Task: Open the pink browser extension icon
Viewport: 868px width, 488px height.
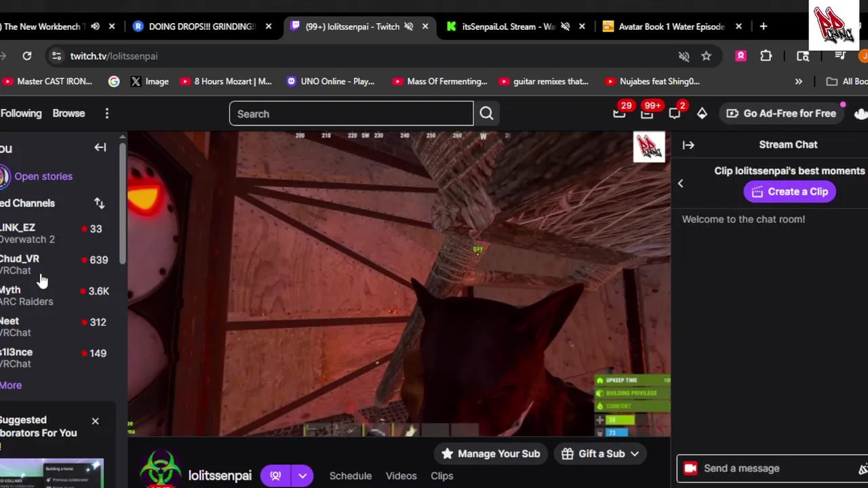Action: click(741, 56)
